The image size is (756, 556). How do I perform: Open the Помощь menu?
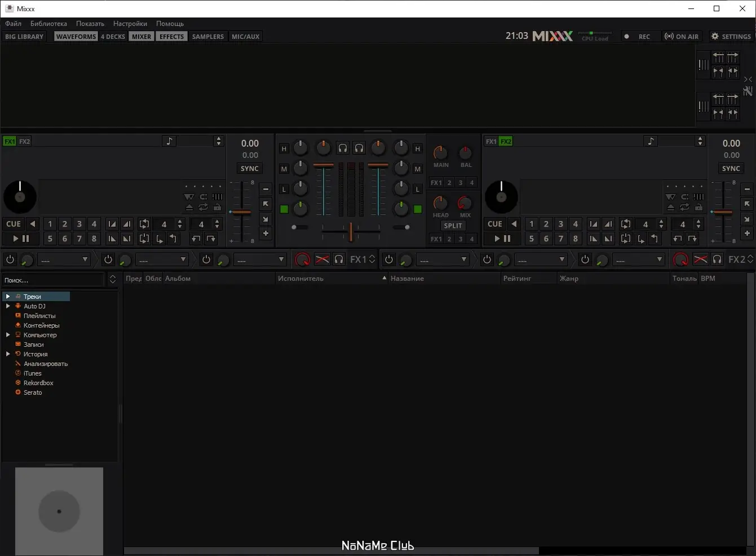pos(170,24)
